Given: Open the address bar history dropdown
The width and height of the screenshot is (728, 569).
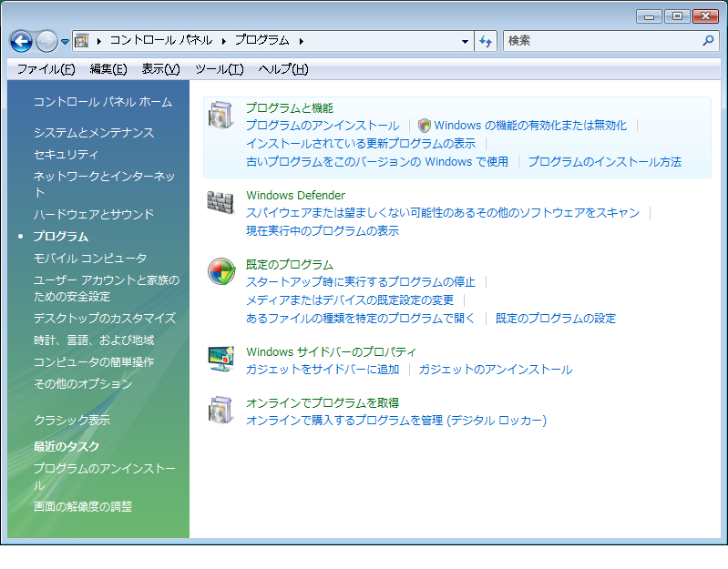Looking at the screenshot, I should tap(465, 41).
